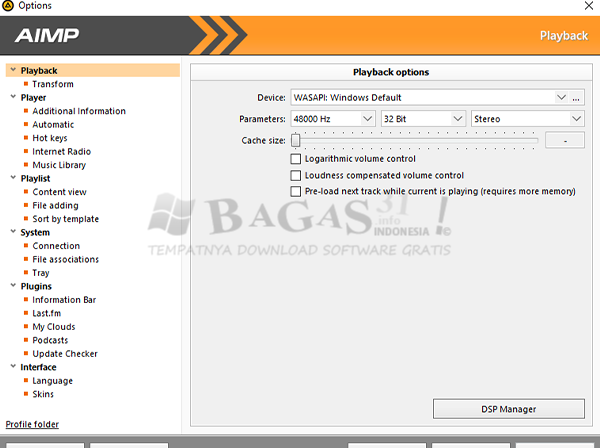Open Sort by template settings
600x448 pixels.
(65, 219)
